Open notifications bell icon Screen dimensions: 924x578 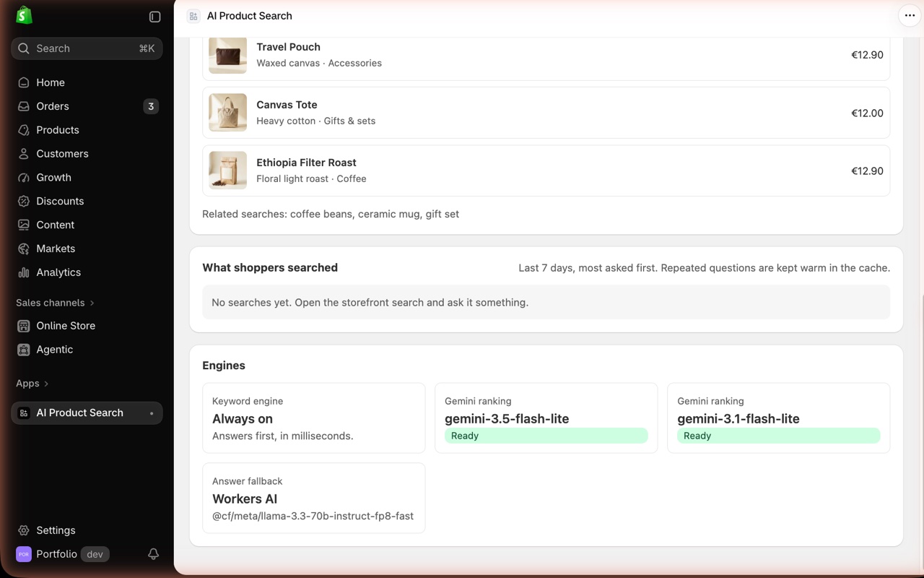tap(153, 554)
